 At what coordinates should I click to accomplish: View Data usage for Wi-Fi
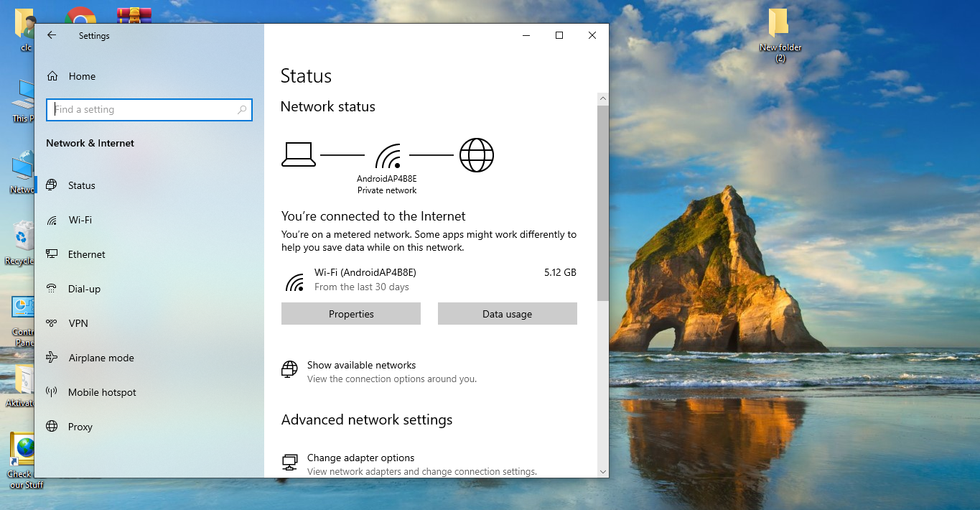click(x=507, y=313)
